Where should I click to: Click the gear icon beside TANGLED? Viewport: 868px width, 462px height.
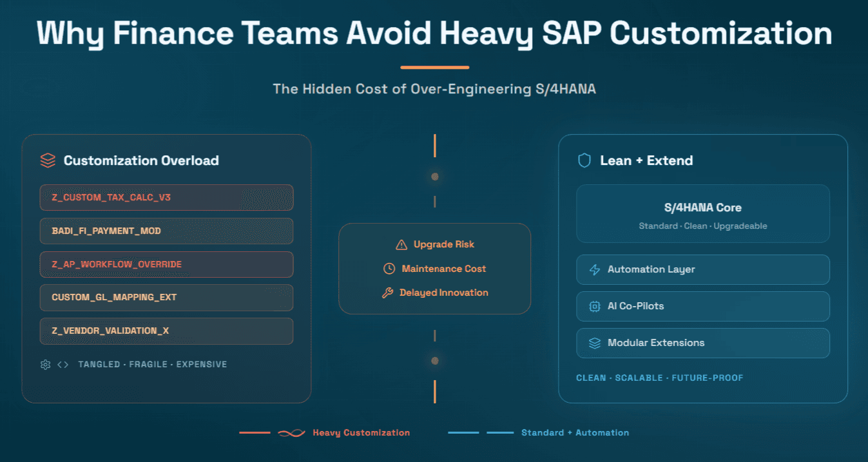click(45, 365)
